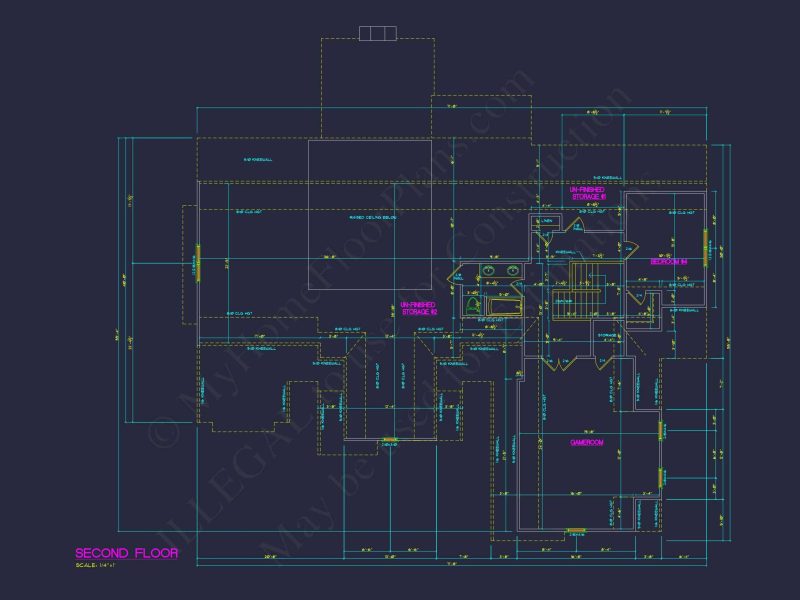Image resolution: width=800 pixels, height=600 pixels.
Task: Select the upper right-wall window of the Gameroom
Action: pyautogui.click(x=660, y=431)
